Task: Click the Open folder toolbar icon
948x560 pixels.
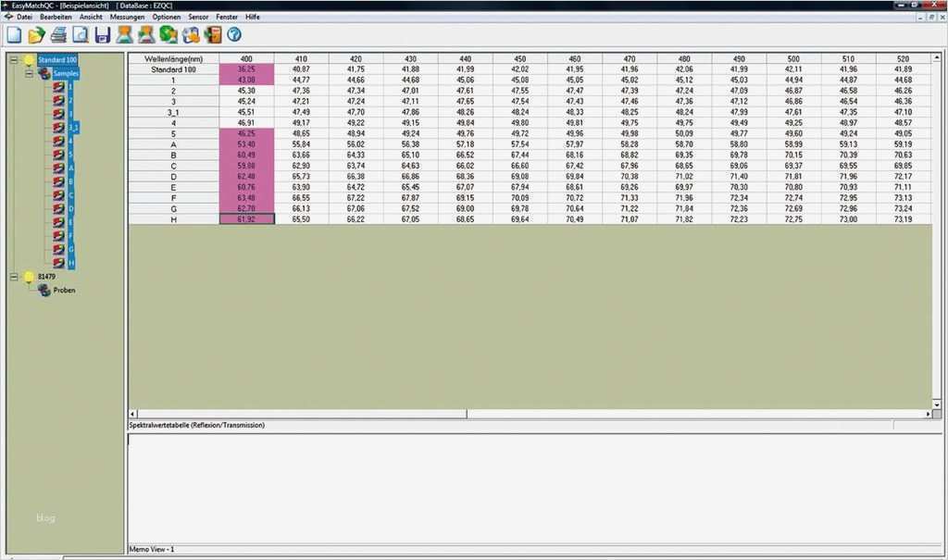Action: 36,35
